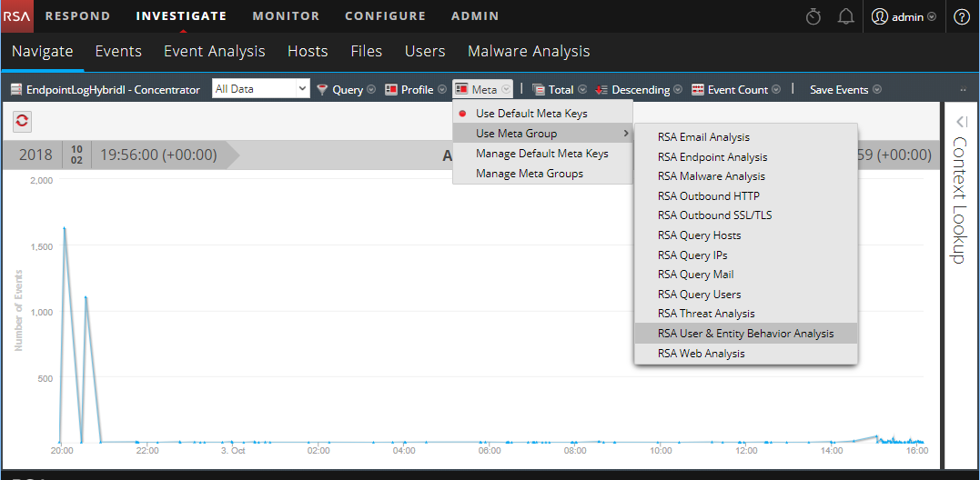This screenshot has width=980, height=480.
Task: Switch to the Malware Analysis tab
Action: click(x=529, y=51)
